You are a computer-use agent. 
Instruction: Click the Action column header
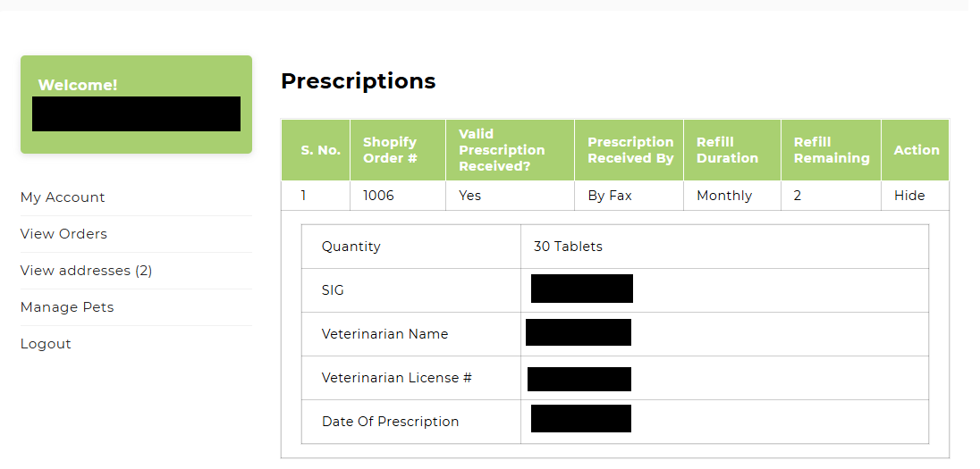click(917, 150)
